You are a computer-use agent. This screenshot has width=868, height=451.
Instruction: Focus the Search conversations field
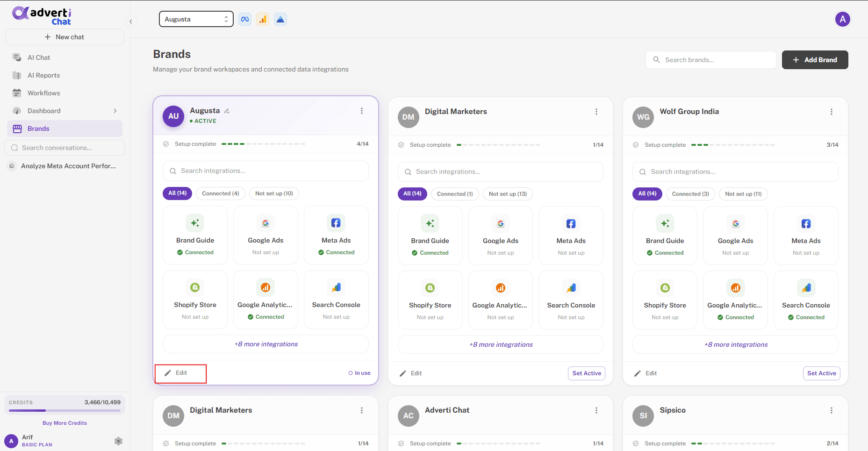[65, 148]
